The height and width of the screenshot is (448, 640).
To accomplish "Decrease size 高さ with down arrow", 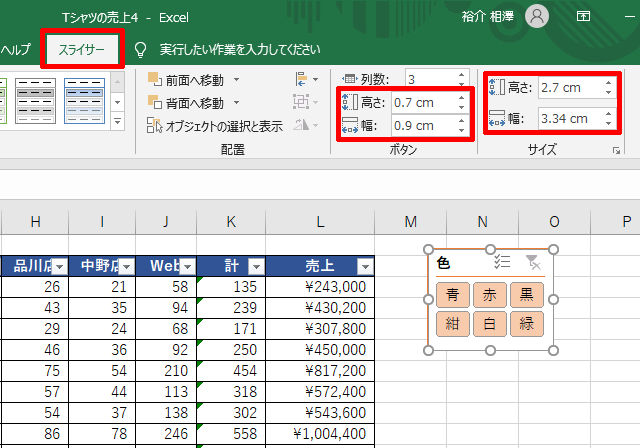I will (609, 92).
